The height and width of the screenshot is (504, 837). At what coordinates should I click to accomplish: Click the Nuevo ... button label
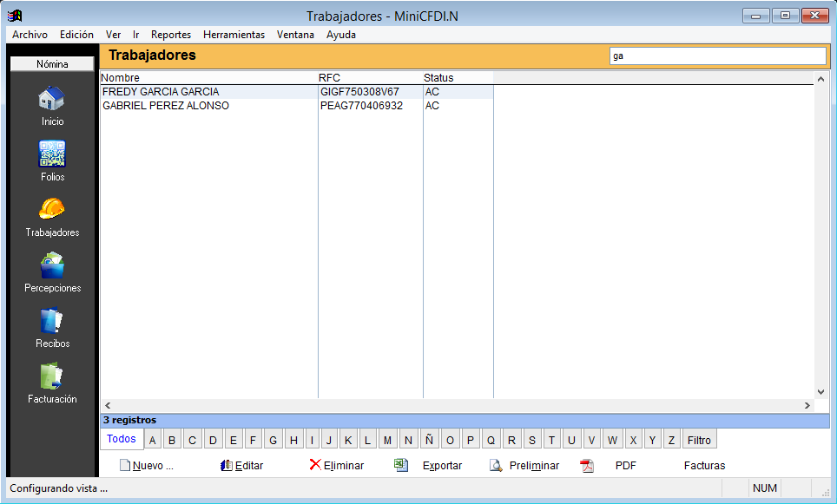point(153,466)
